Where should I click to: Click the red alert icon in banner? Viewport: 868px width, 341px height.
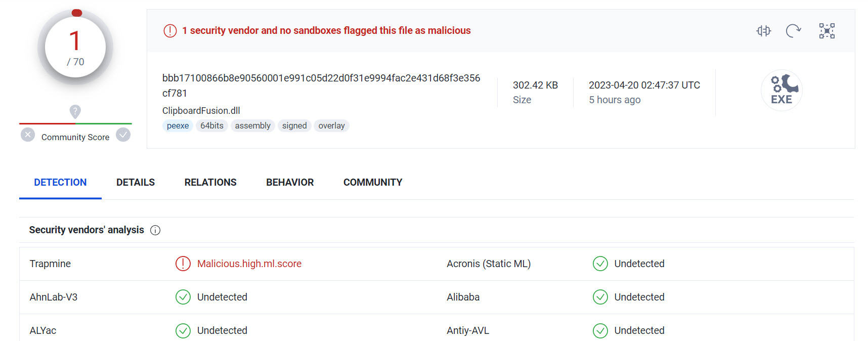[170, 31]
